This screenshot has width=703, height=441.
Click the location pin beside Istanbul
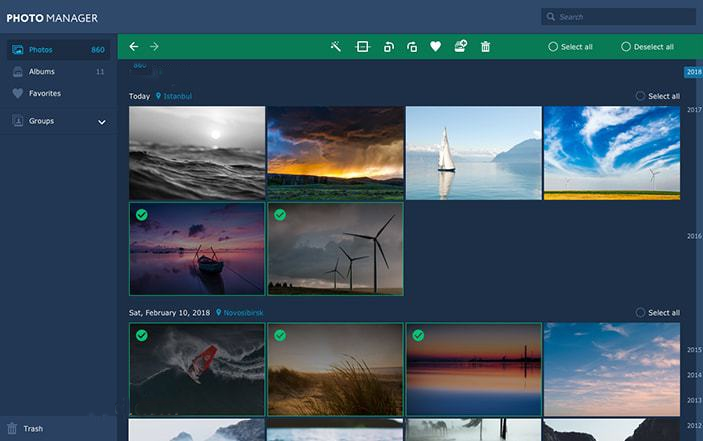[x=158, y=96]
